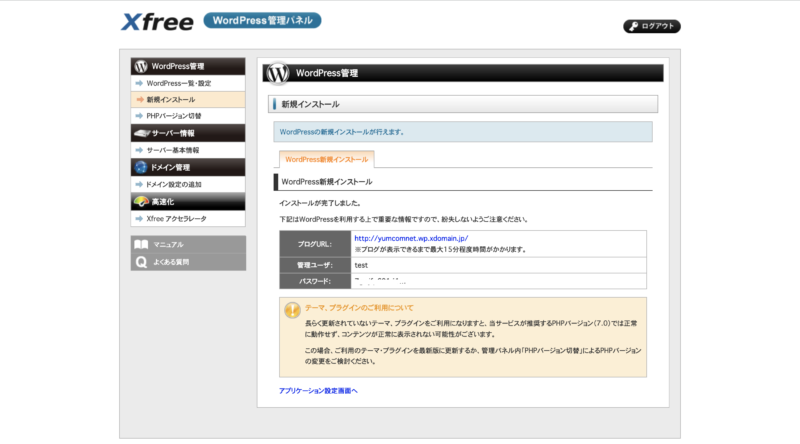Click arrow icon beside ドメイン設定の追加
Viewport: 800px width, 444px height.
(139, 184)
